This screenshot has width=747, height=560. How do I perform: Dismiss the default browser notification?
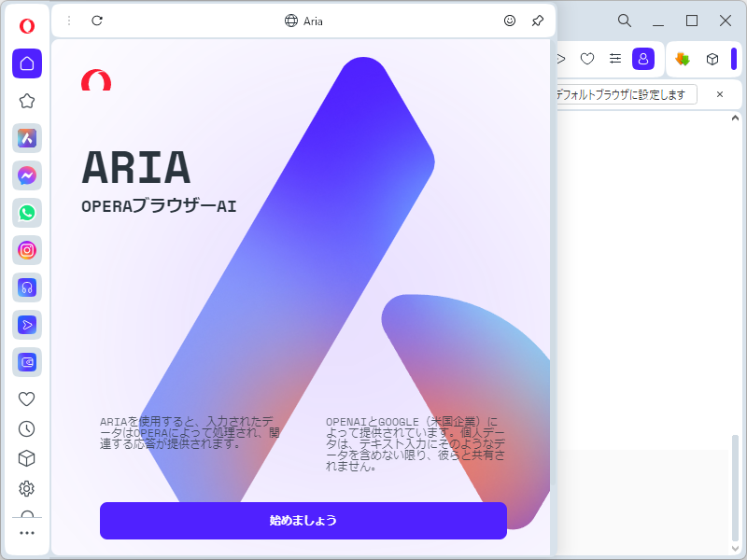tap(719, 94)
